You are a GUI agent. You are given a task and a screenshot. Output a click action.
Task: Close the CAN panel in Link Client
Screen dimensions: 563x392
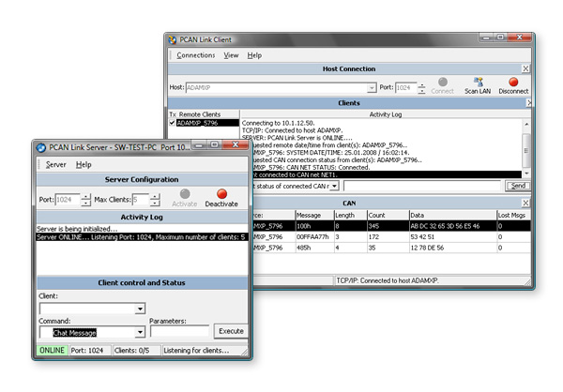pos(525,203)
